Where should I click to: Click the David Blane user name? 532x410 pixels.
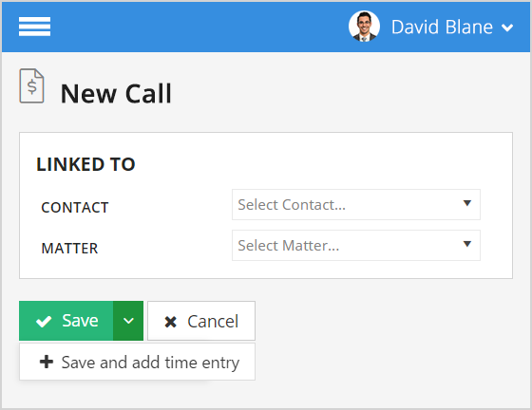tap(442, 28)
